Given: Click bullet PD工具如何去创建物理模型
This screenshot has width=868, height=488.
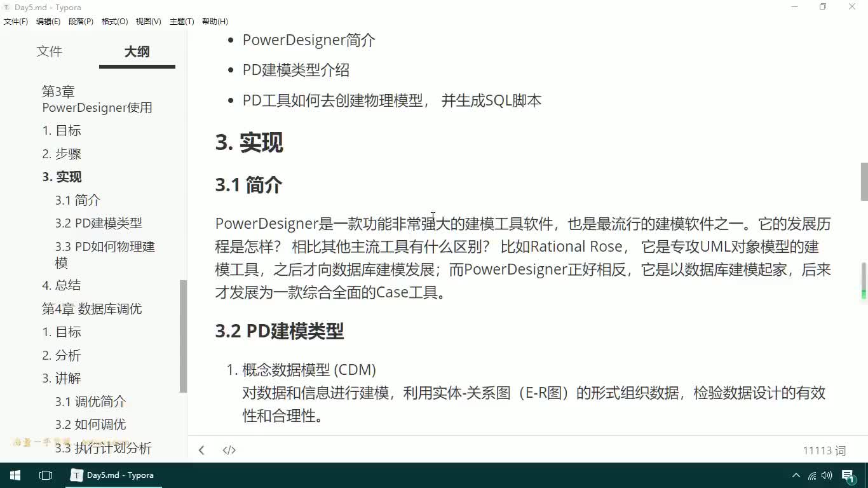Looking at the screenshot, I should 392,100.
